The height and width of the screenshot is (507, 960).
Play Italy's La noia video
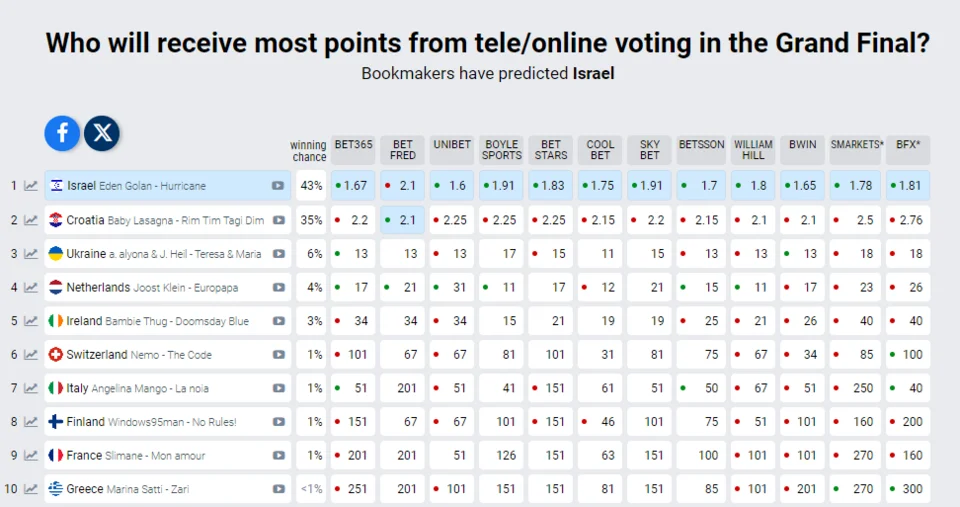(x=278, y=389)
